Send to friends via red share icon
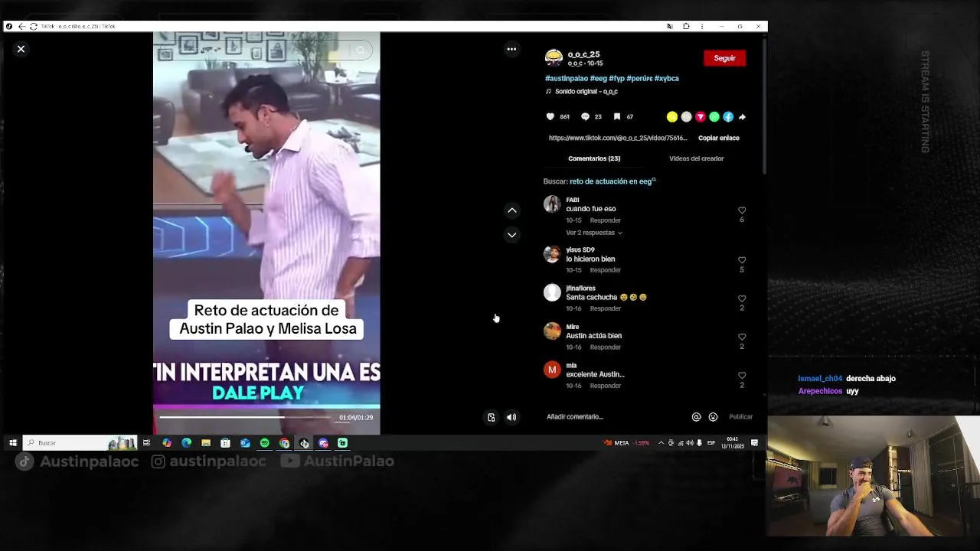Screen dimensions: 980x551 click(x=700, y=117)
